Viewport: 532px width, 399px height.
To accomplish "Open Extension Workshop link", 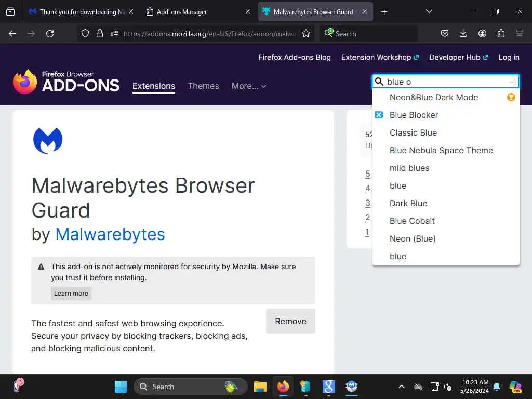I will (x=380, y=57).
